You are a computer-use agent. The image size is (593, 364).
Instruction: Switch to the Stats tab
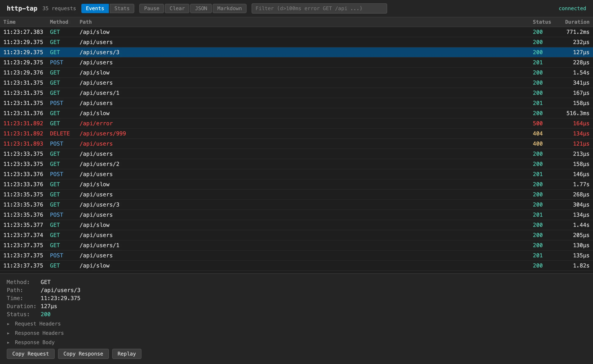tap(122, 8)
